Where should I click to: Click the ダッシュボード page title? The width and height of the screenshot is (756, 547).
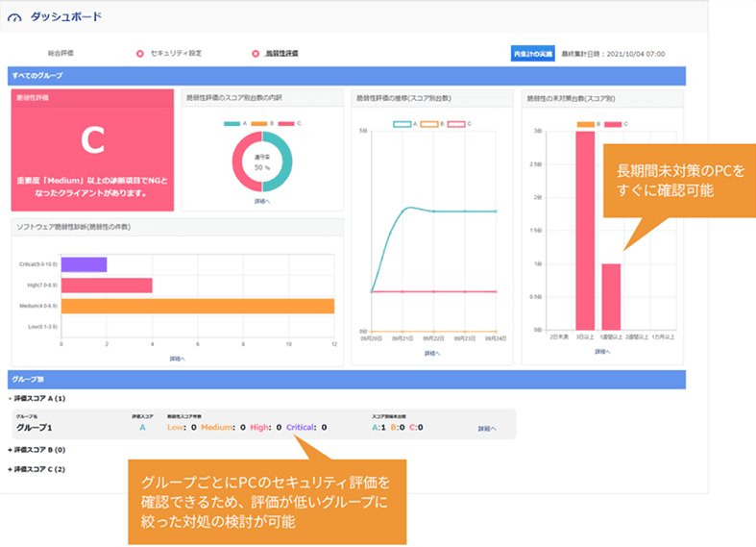(x=66, y=17)
